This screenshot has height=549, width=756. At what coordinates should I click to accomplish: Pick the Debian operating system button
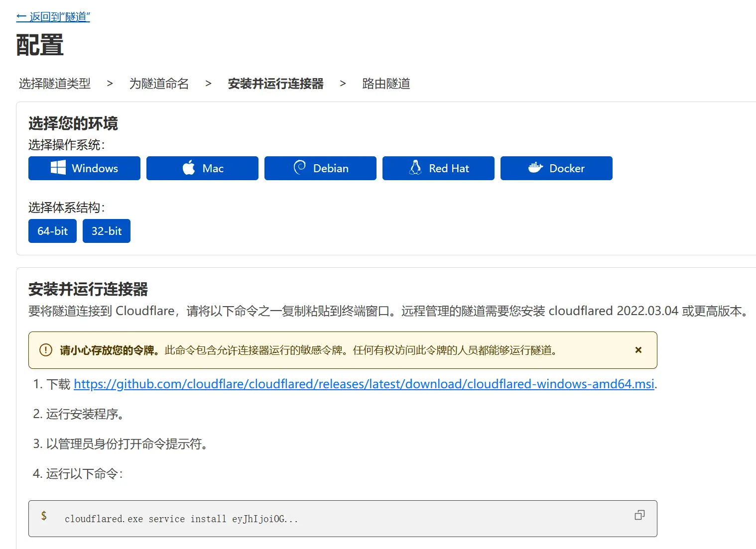[320, 168]
